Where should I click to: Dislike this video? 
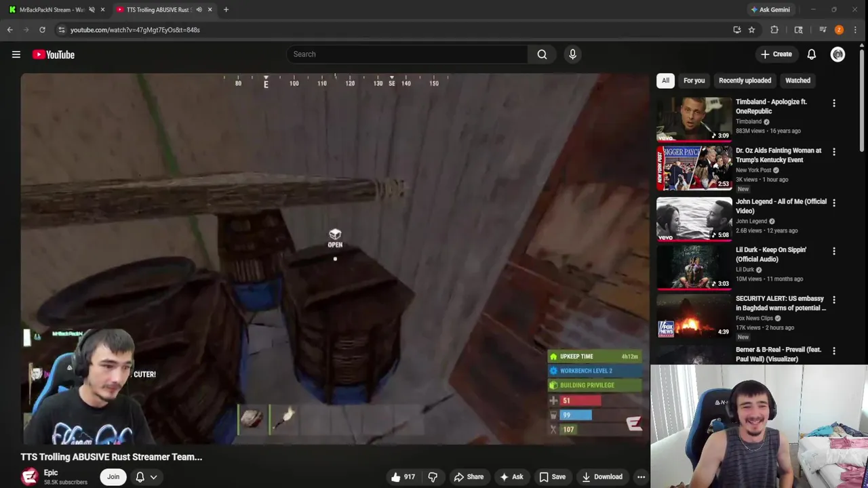point(433,477)
